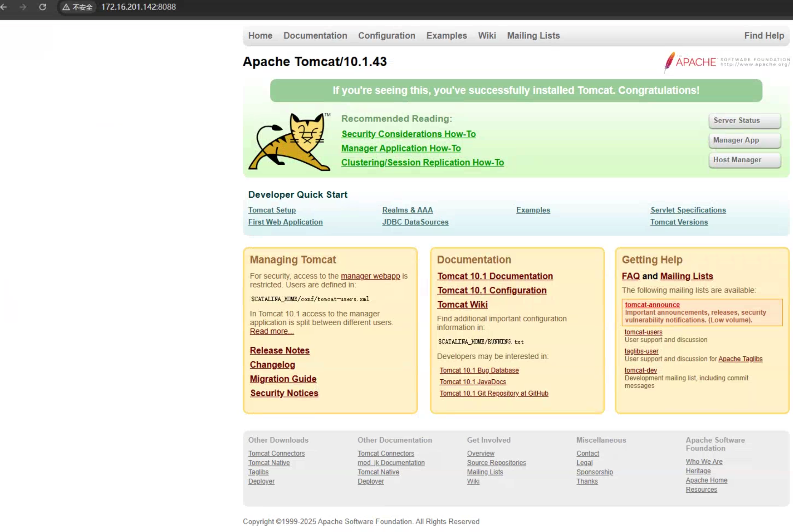Click the Apache feather logo

669,62
